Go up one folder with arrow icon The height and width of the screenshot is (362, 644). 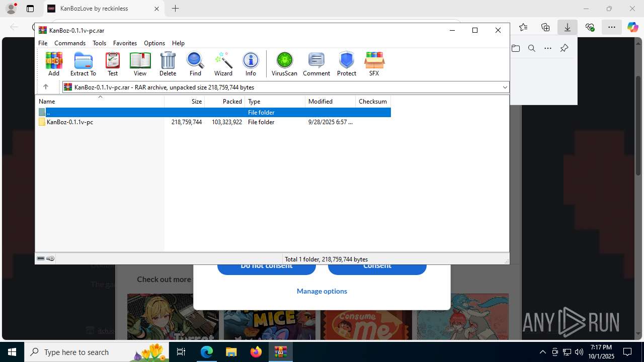pyautogui.click(x=46, y=87)
